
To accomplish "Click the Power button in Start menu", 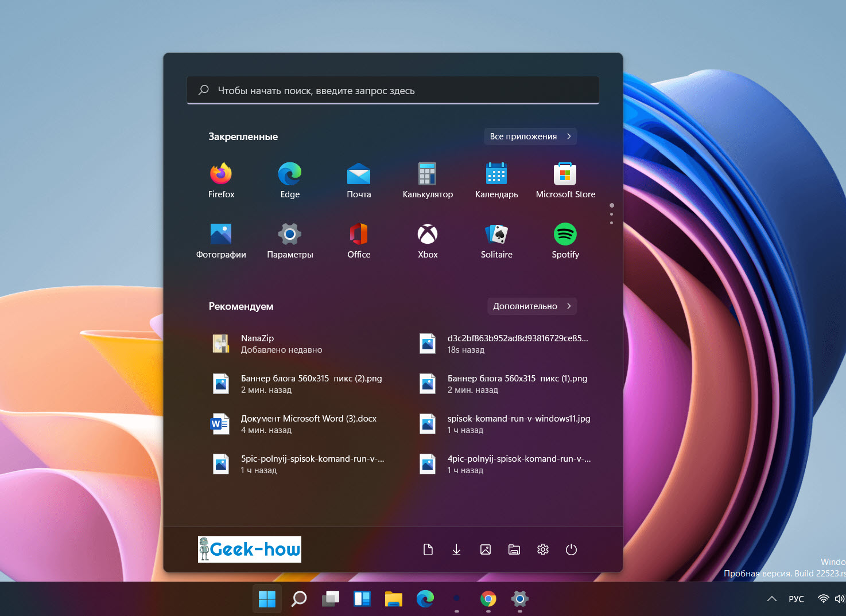I will point(571,549).
